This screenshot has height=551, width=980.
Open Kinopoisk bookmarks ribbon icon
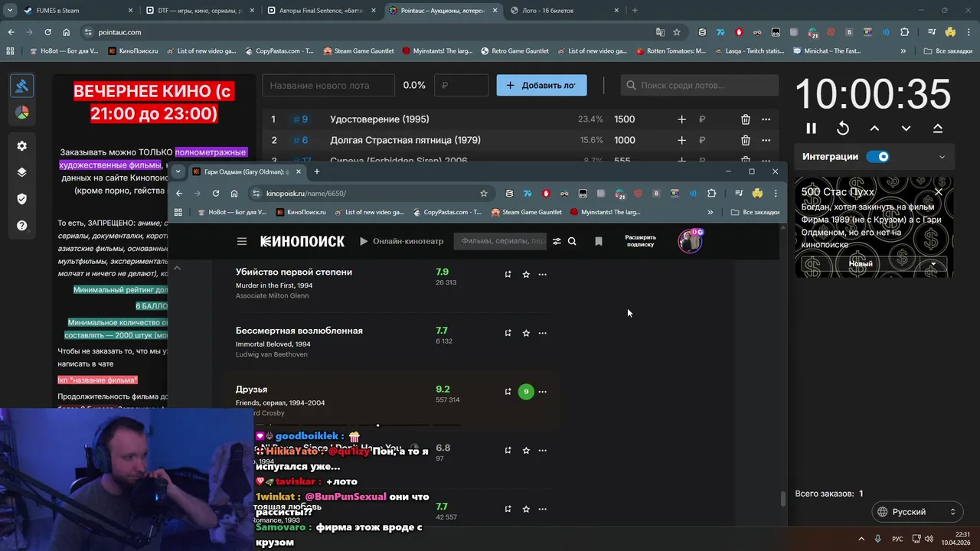[x=599, y=241]
